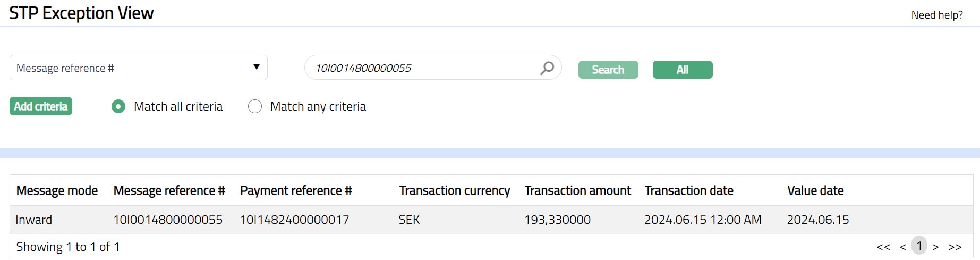
Task: Select the Inward message row
Action: (34, 220)
